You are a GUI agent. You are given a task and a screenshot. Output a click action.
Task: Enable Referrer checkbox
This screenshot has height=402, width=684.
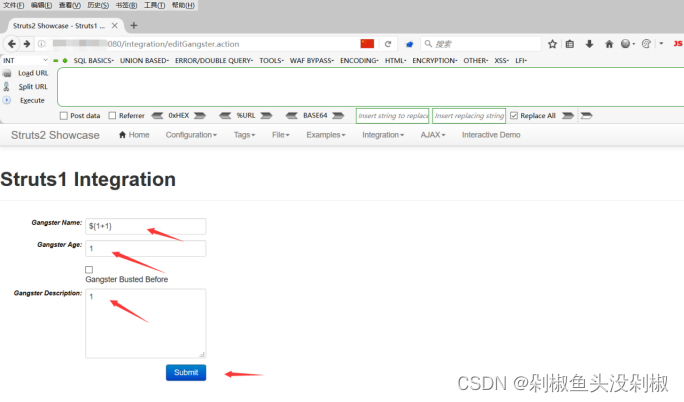pos(112,116)
